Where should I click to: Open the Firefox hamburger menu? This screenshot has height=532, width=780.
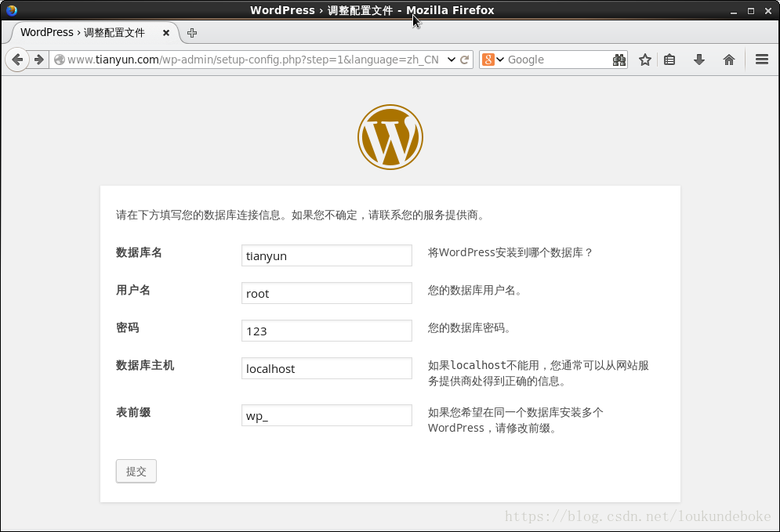762,60
